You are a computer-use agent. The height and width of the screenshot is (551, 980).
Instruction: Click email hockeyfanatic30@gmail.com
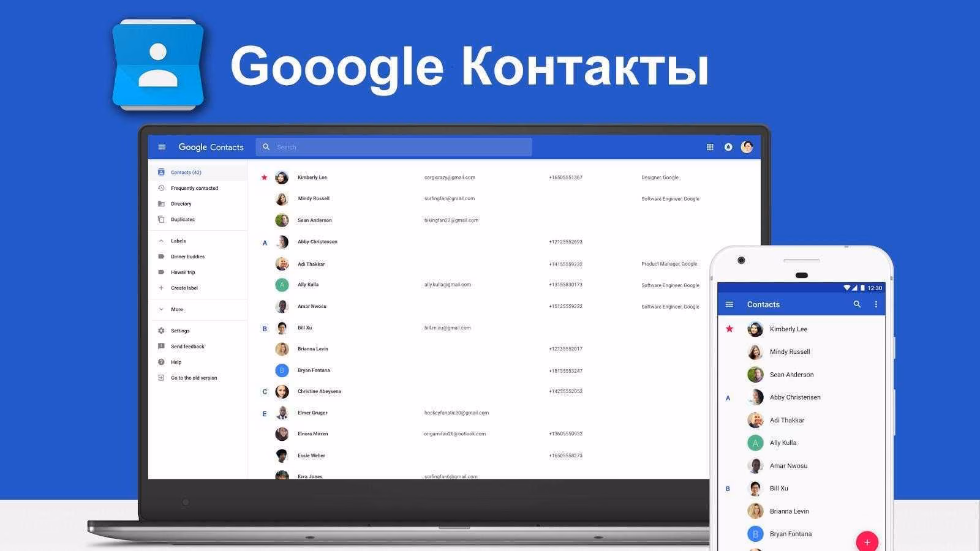(456, 413)
